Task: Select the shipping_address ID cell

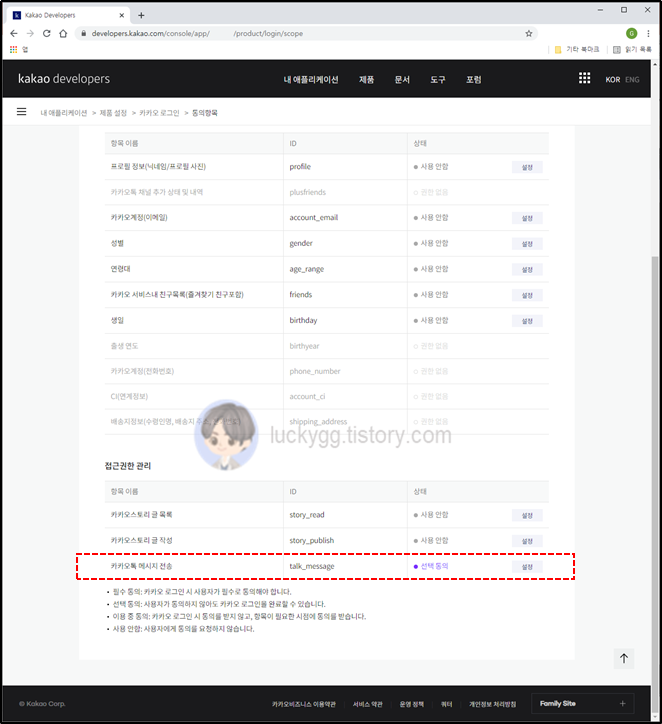Action: pyautogui.click(x=318, y=422)
